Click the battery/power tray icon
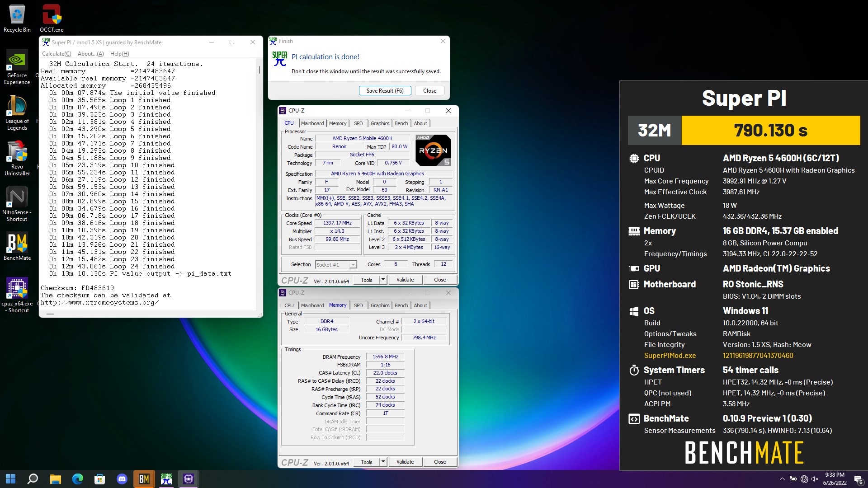Screen dimensions: 868x488 click(x=793, y=479)
